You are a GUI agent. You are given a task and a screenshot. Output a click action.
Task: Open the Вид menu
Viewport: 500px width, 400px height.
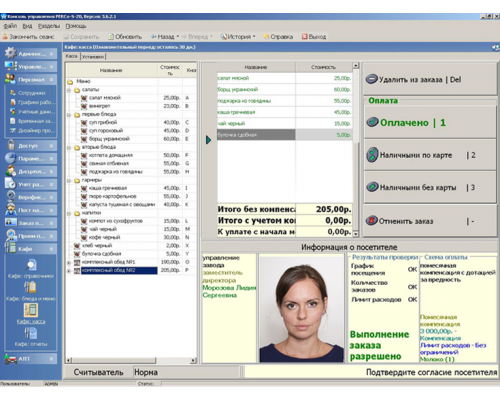(27, 26)
